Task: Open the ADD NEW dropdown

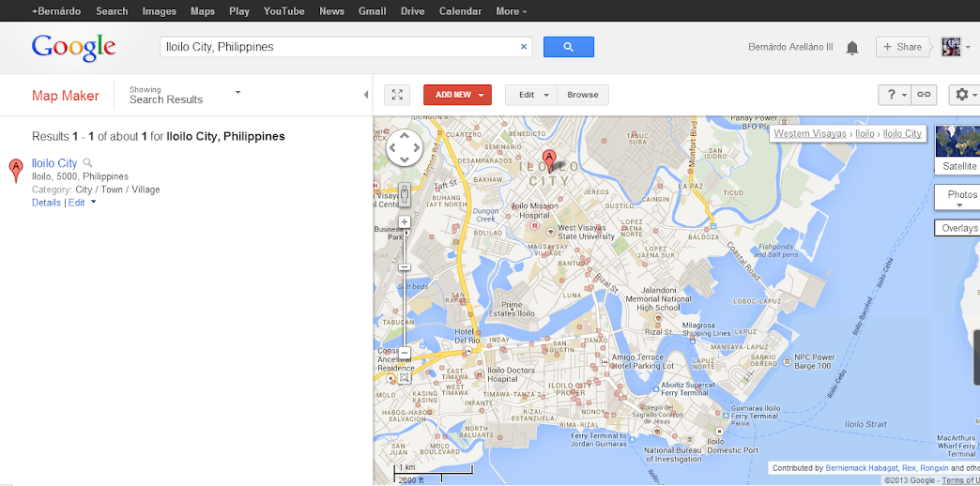Action: 457,95
